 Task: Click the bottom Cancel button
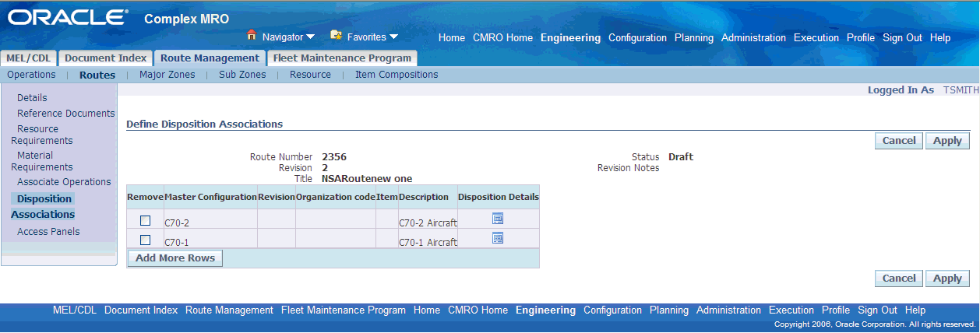tap(899, 279)
